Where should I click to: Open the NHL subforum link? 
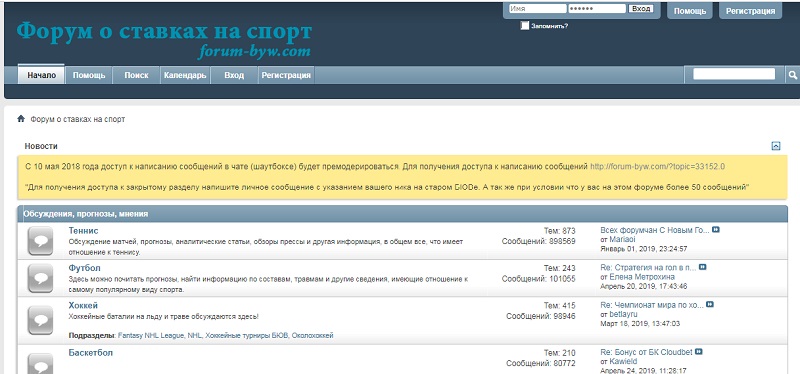coord(195,336)
